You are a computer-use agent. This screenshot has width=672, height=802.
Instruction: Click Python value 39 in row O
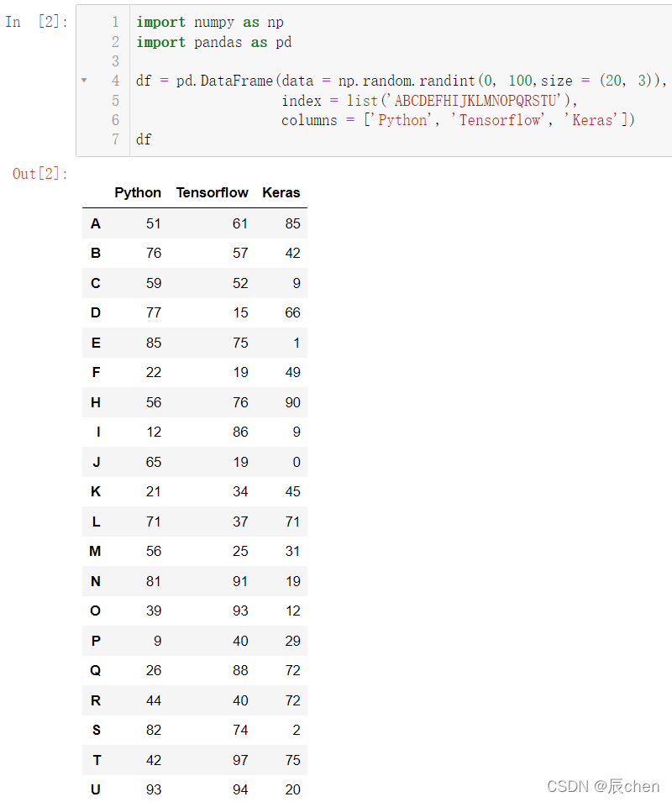[x=154, y=611]
